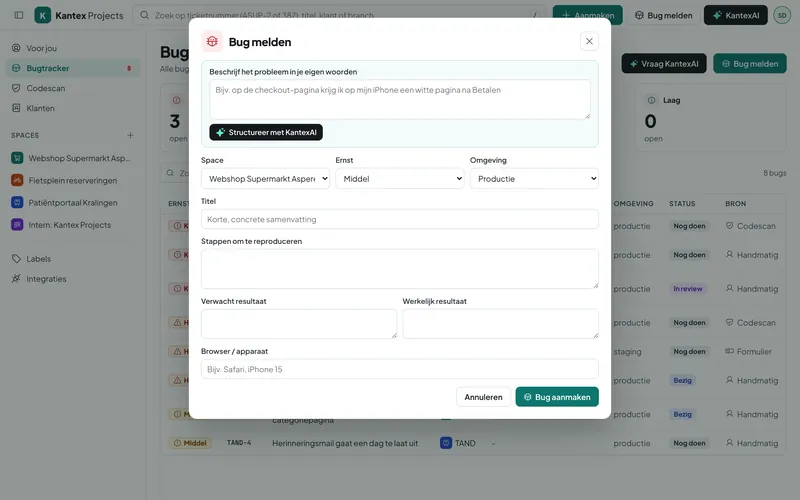This screenshot has height=500, width=800.
Task: Add a new space with plus icon
Action: (x=130, y=135)
